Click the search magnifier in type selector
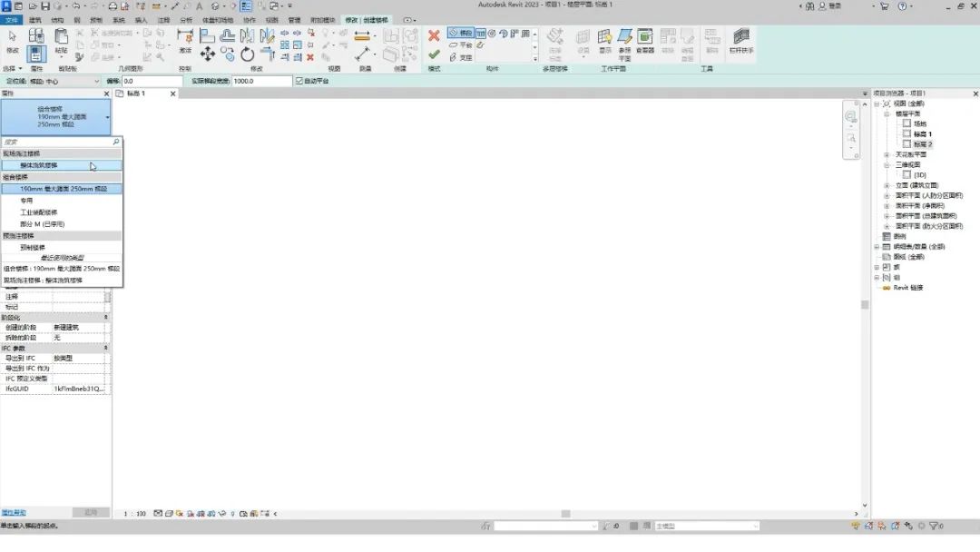This screenshot has width=980, height=552. point(115,142)
